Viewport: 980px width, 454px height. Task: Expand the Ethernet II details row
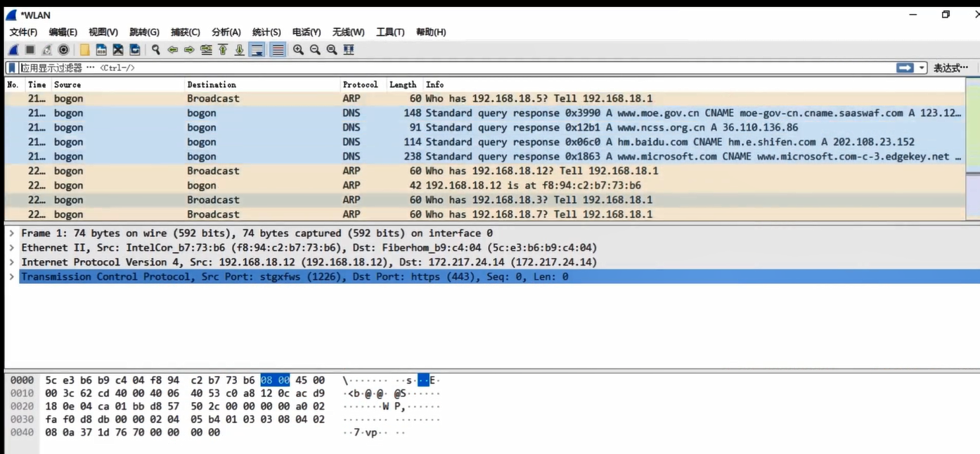(x=12, y=248)
